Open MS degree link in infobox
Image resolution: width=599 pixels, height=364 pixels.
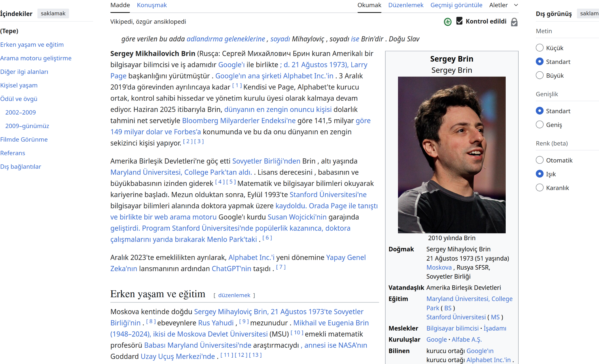point(495,317)
